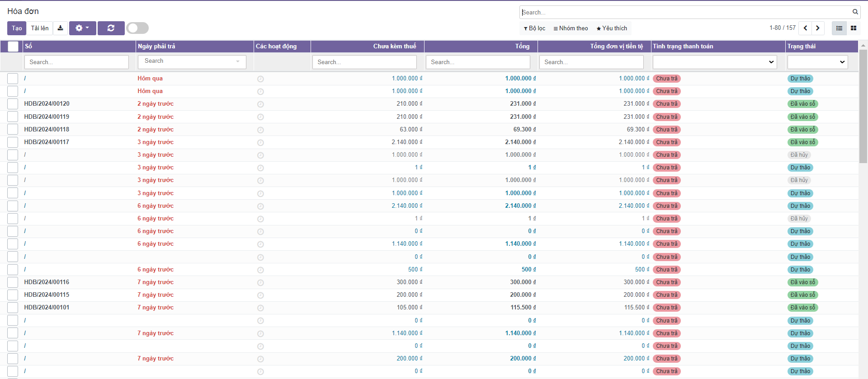The width and height of the screenshot is (868, 379).
Task: Switch to list view icon
Action: (x=839, y=28)
